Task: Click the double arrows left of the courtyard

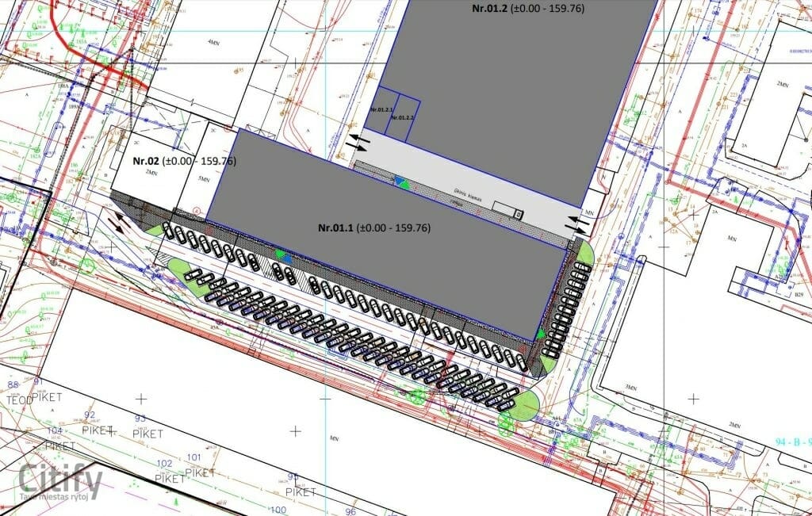Action: click(358, 143)
